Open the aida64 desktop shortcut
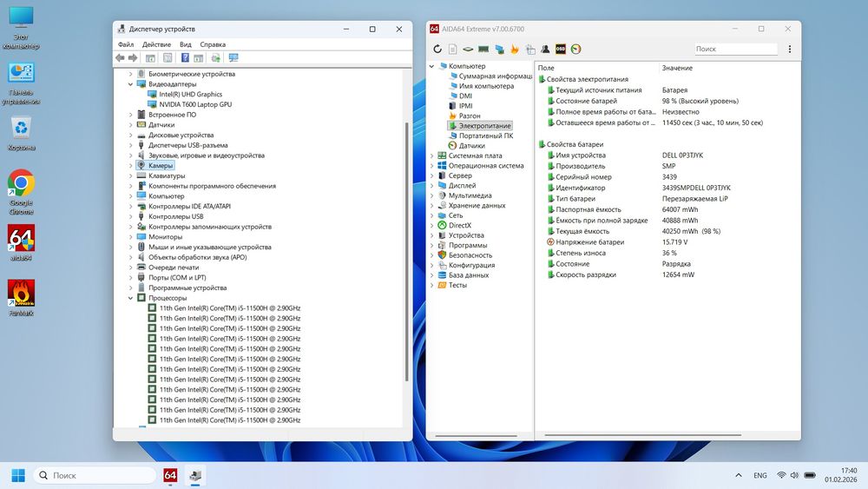 click(x=21, y=243)
